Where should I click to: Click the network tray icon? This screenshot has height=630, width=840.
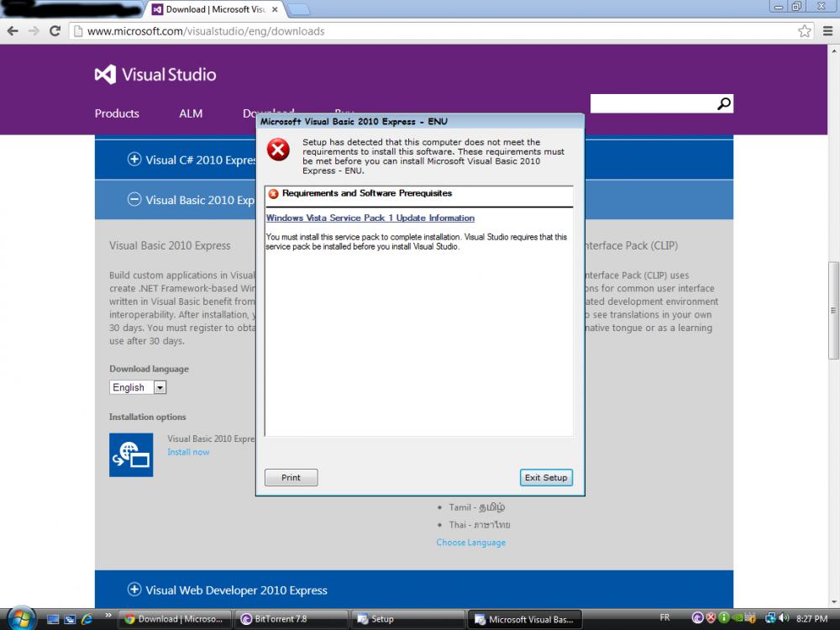[769, 618]
